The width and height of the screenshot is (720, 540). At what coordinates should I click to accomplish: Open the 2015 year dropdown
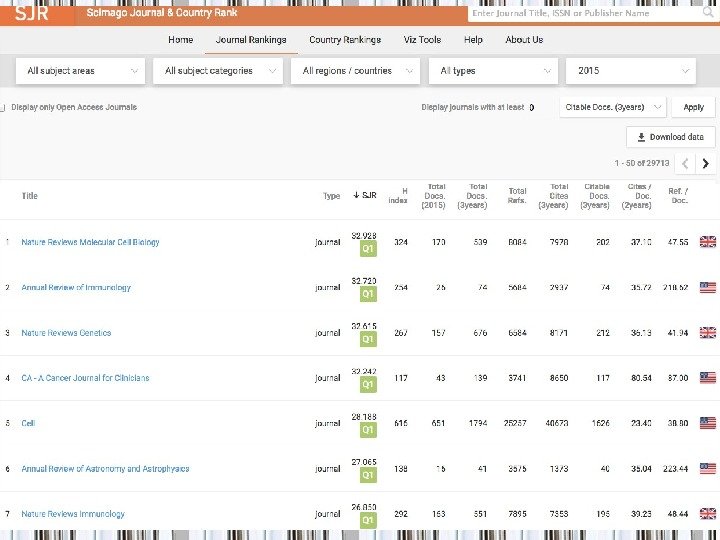(631, 71)
